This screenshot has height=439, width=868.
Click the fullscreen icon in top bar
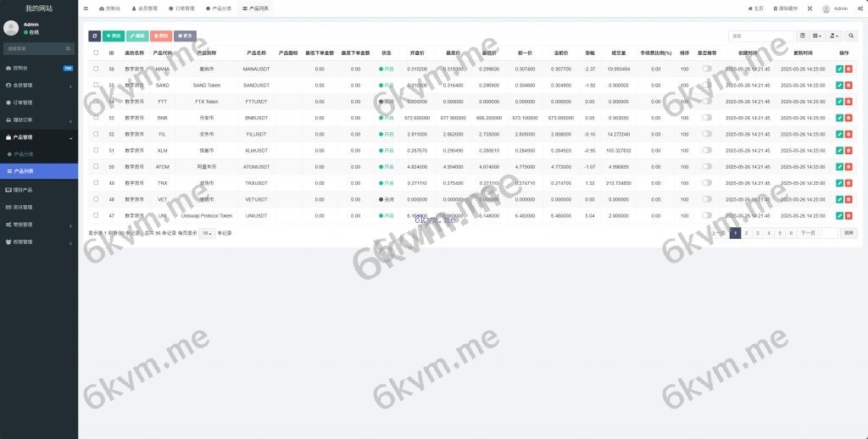[x=809, y=8]
